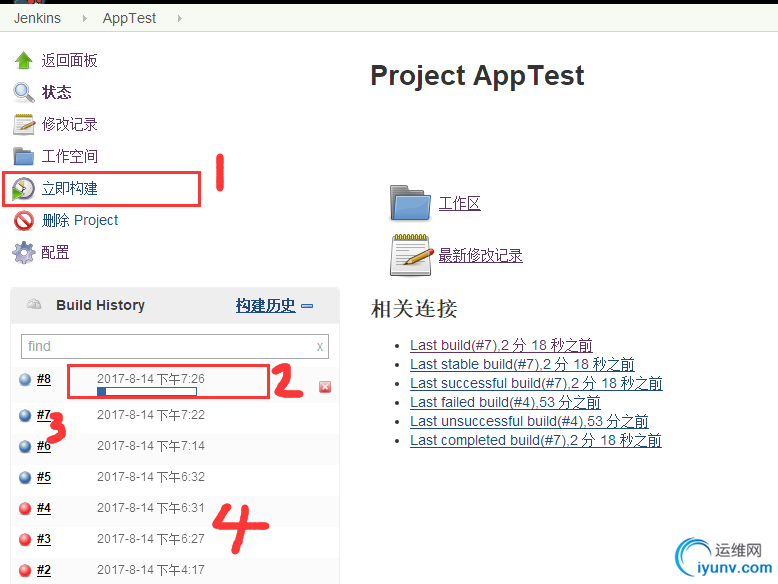Cancel build #8 with red X
This screenshot has width=778, height=584.
[x=325, y=387]
